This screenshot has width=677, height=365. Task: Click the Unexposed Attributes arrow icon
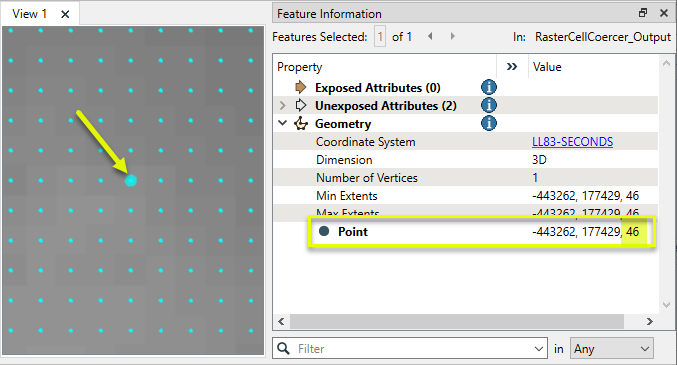click(x=301, y=105)
